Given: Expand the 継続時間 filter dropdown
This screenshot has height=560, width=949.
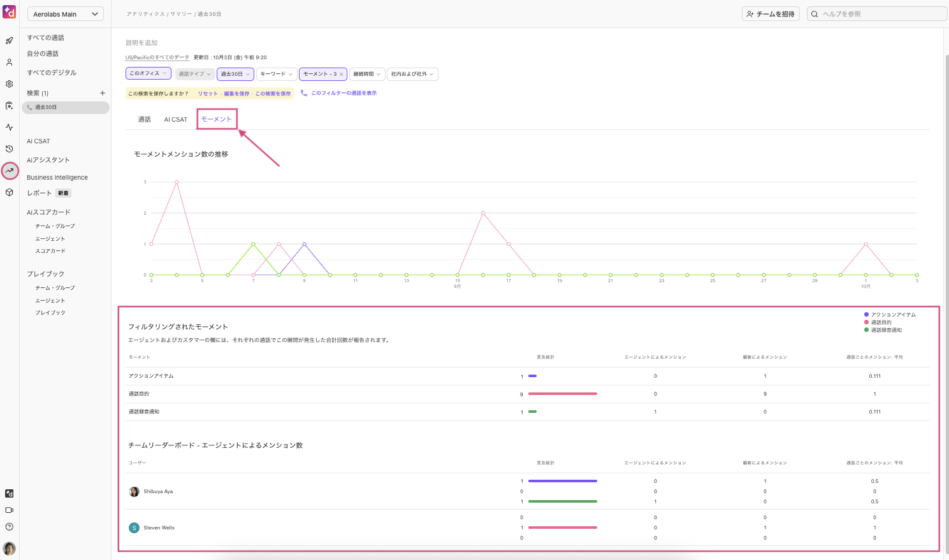Looking at the screenshot, I should 367,74.
